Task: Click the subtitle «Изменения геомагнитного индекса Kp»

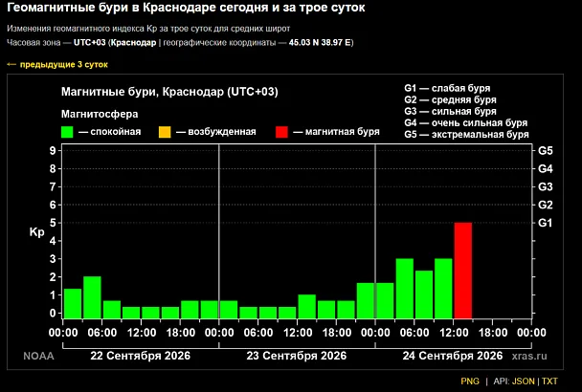Action: (148, 29)
